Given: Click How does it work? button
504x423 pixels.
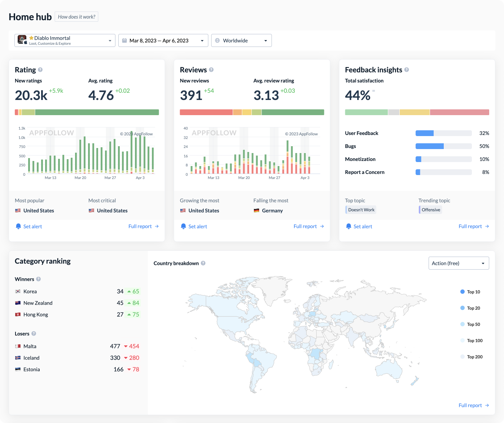Looking at the screenshot, I should [x=76, y=17].
